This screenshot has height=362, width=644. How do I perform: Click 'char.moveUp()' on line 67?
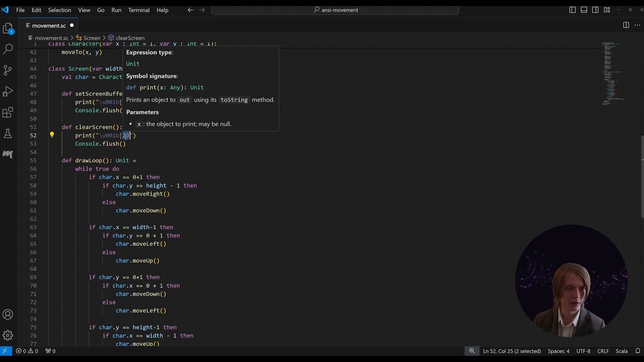pyautogui.click(x=137, y=260)
